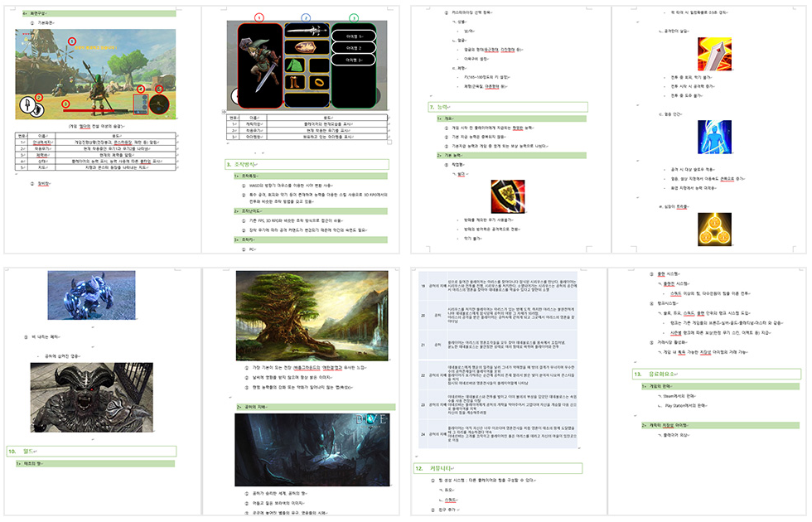Click the '아이템 2' button in mockup

pos(354,48)
